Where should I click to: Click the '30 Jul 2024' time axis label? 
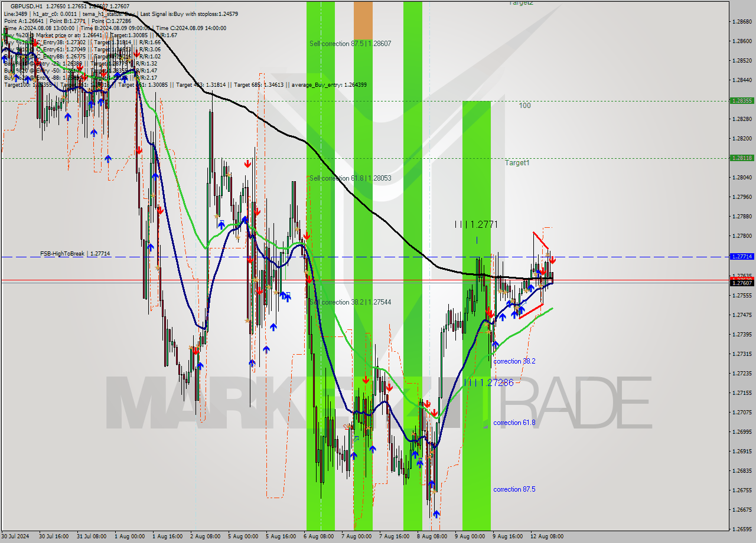pos(15,537)
